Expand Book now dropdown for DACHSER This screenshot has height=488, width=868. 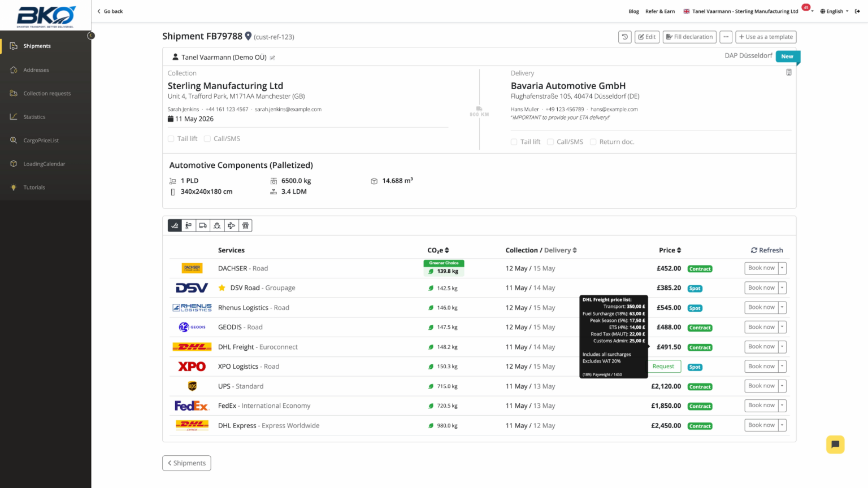[x=783, y=268]
